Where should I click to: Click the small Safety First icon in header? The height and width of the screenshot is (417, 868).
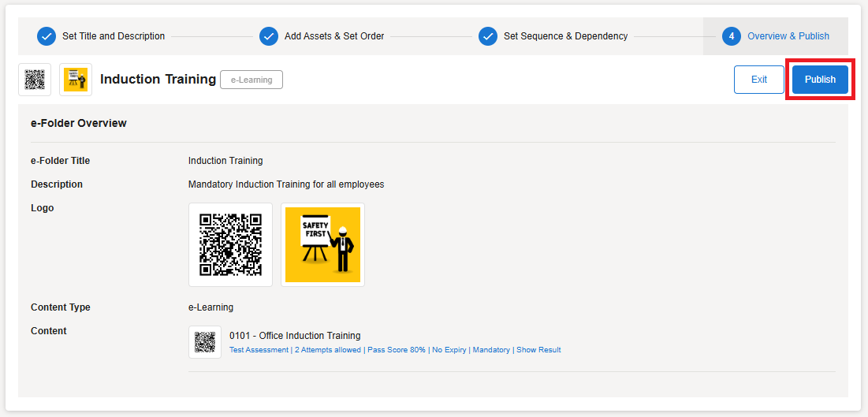76,80
